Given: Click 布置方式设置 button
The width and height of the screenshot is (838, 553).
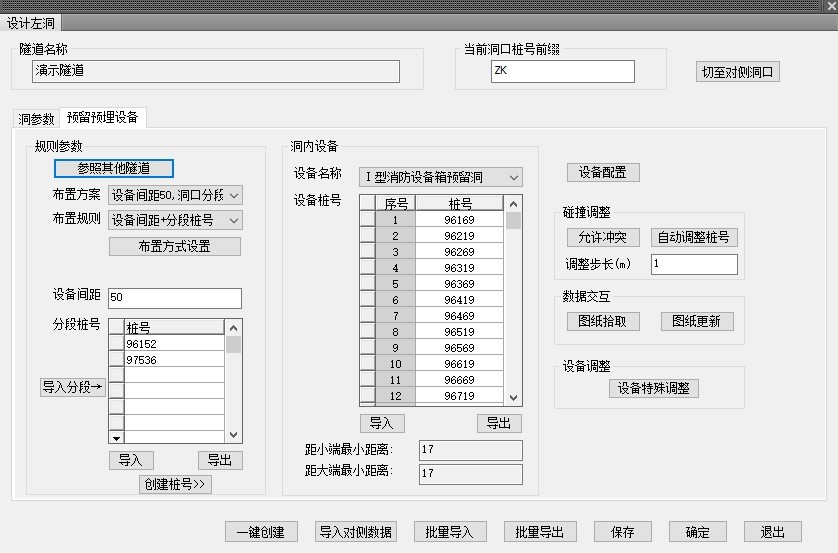Looking at the screenshot, I should [x=175, y=246].
